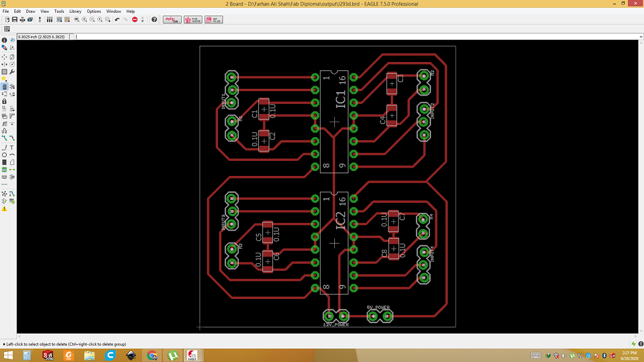Select the Mark tool
This screenshot has height=362, width=644.
pyautogui.click(x=12, y=47)
